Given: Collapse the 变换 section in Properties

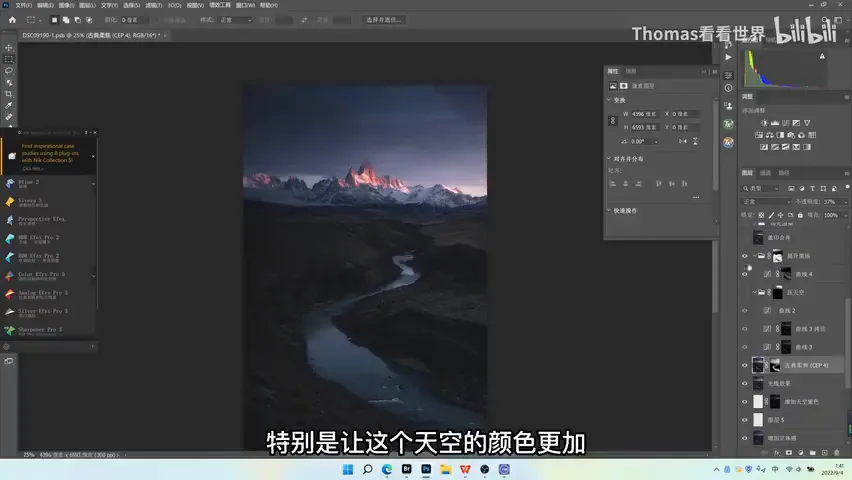Looking at the screenshot, I should [x=609, y=100].
